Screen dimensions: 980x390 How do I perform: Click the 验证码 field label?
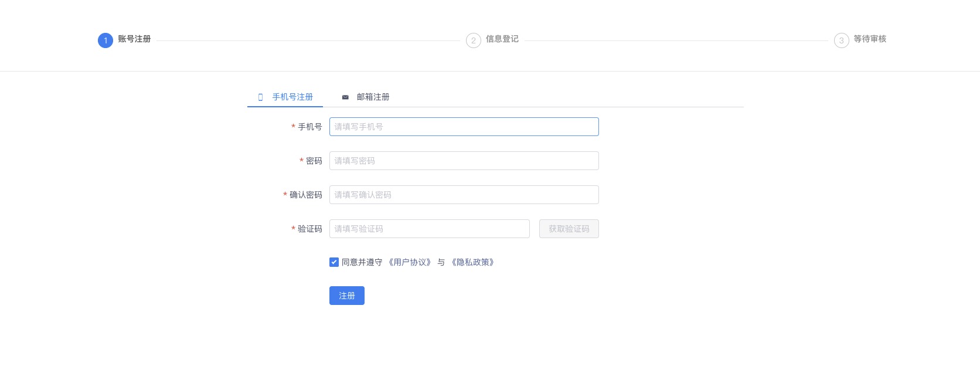[x=310, y=229]
